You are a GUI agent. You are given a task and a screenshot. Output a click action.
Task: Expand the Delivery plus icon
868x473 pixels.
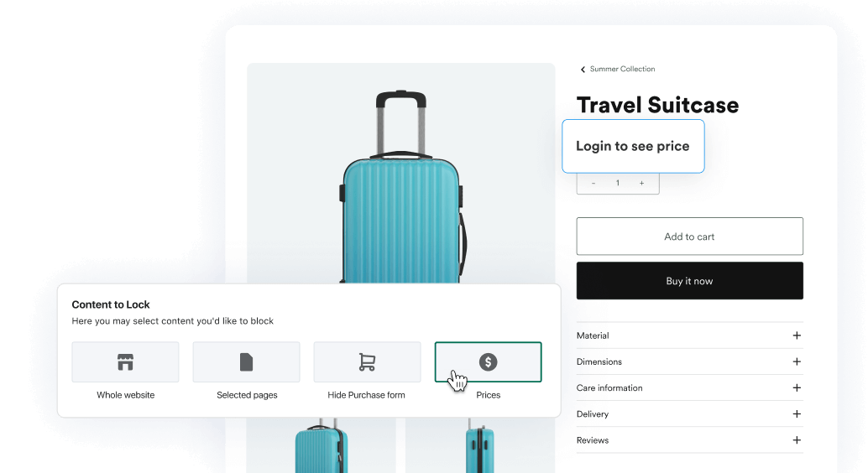797,413
